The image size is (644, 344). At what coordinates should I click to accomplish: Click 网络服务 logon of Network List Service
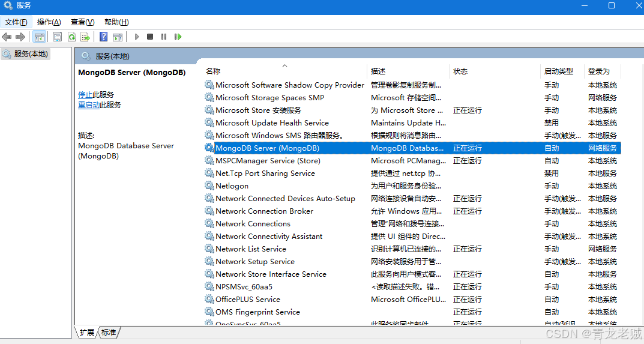[603, 249]
